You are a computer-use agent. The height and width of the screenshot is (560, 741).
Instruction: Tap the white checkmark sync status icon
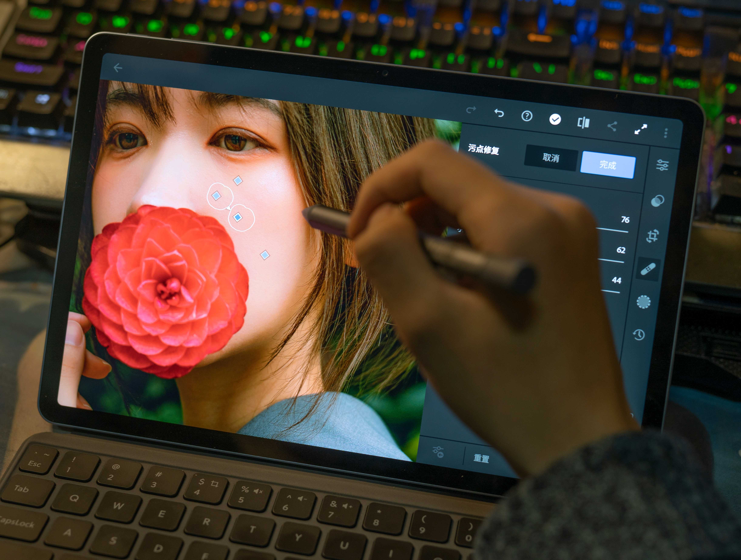[x=555, y=119]
